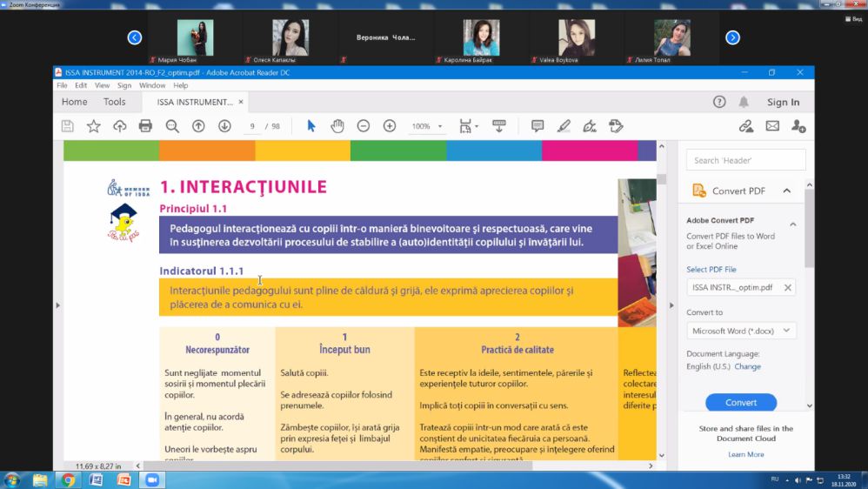Select the highlighter pen tool
This screenshot has height=489, width=868.
pos(564,126)
